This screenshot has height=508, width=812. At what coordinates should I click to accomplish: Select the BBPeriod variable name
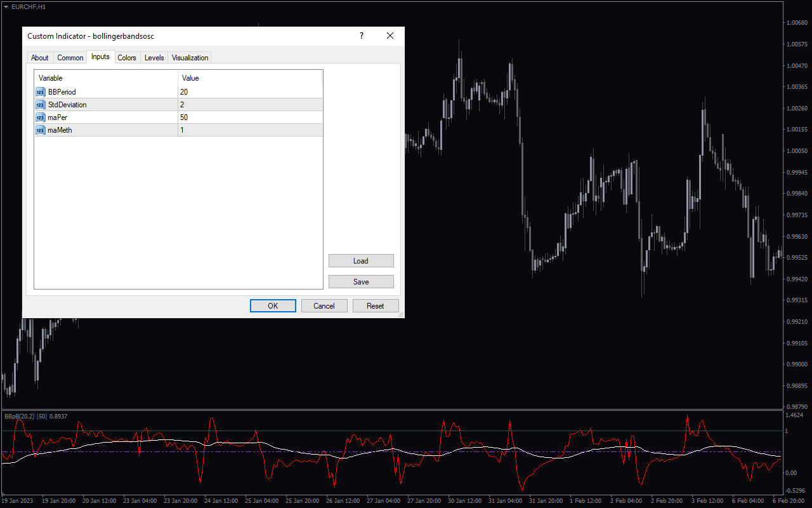click(62, 92)
